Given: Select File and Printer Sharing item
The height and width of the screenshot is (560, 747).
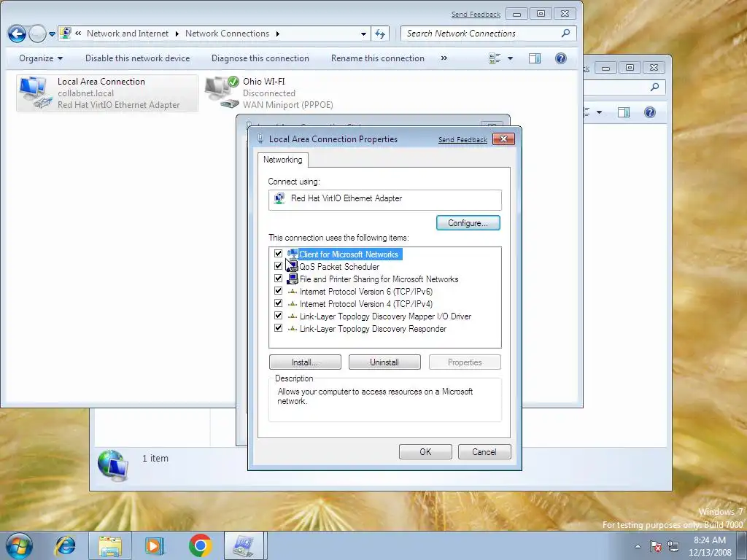Looking at the screenshot, I should pos(379,279).
